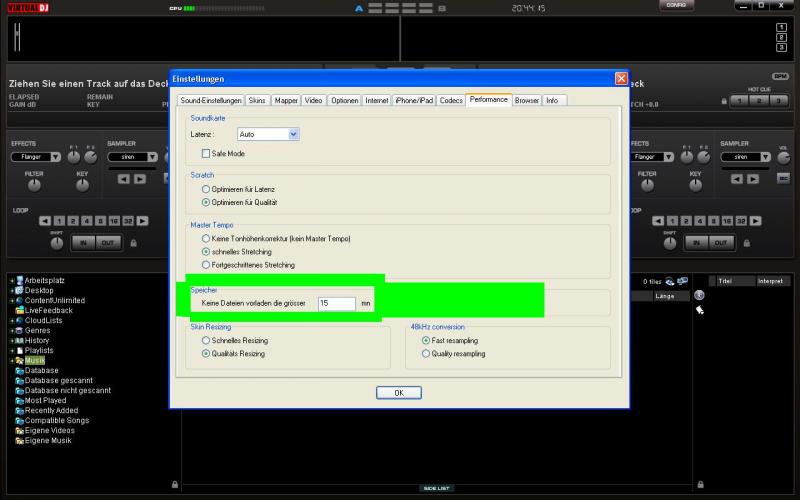Trigger right deck hot cue 1
Viewport: 800px width, 500px height.
point(739,101)
